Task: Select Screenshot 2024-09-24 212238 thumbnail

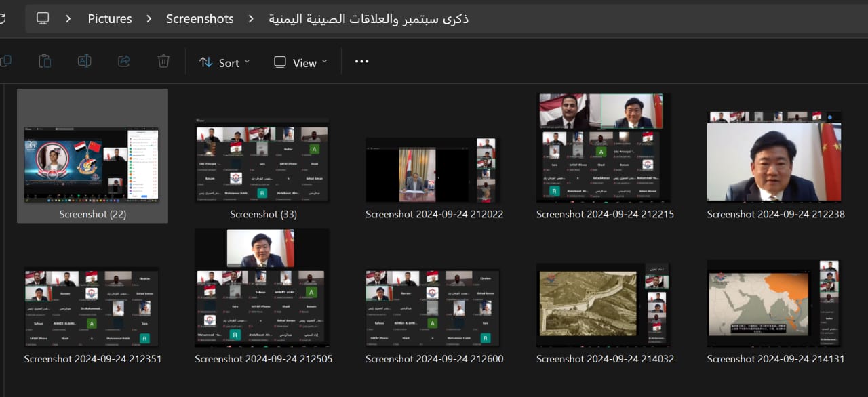Action: [x=774, y=159]
